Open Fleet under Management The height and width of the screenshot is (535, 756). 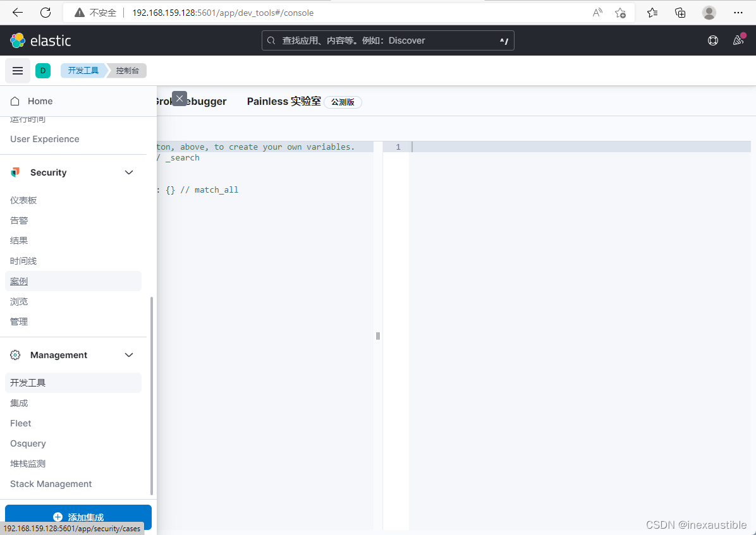pos(21,423)
